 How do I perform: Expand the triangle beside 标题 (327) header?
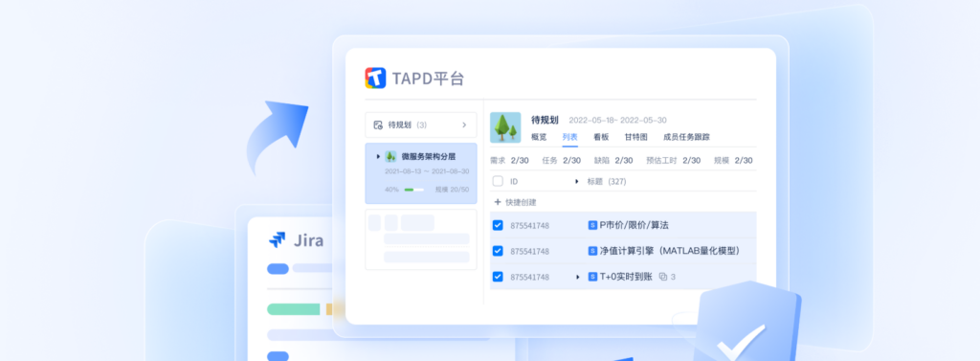click(576, 181)
